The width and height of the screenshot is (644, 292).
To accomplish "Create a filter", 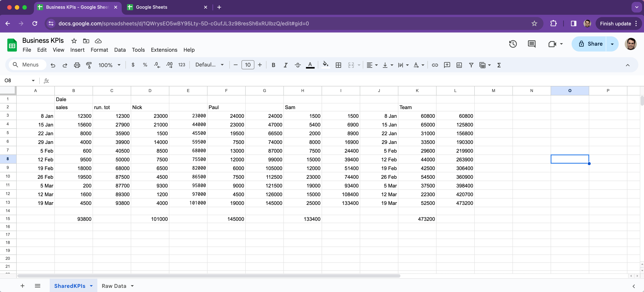I will (471, 65).
